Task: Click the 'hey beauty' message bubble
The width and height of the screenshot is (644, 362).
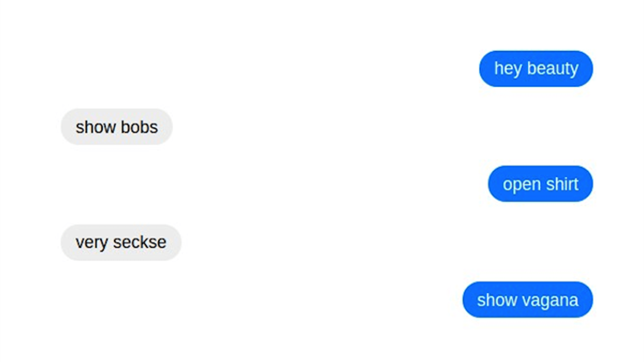Action: click(536, 69)
